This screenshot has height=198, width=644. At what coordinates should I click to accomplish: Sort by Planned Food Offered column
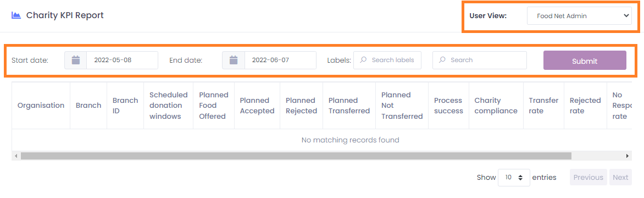(x=214, y=106)
